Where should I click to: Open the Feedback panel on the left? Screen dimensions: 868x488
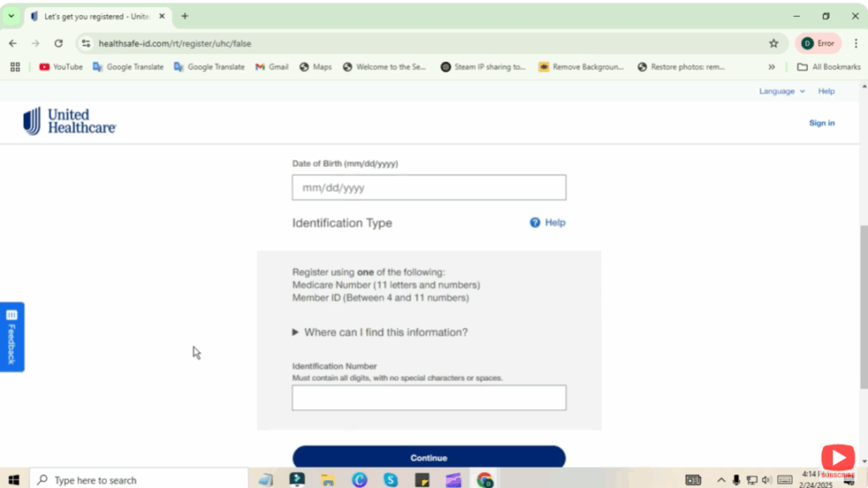tap(12, 337)
